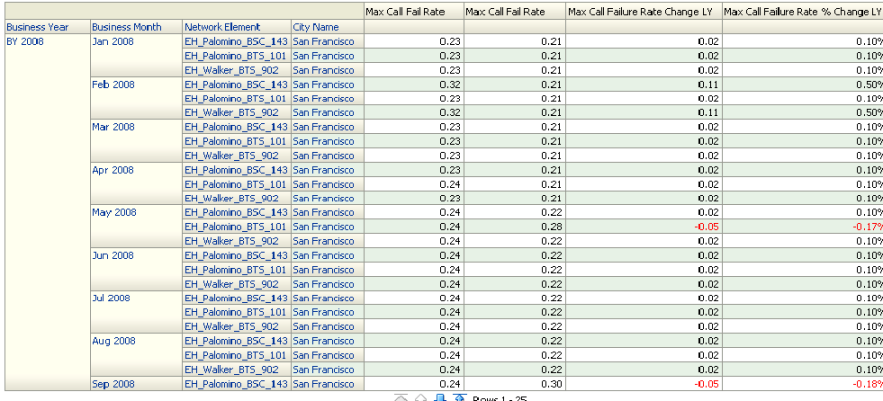Open EH_Palomino_BTS_101 in the Feb 2008 group
Screen dimensions: 883x401
(236, 99)
